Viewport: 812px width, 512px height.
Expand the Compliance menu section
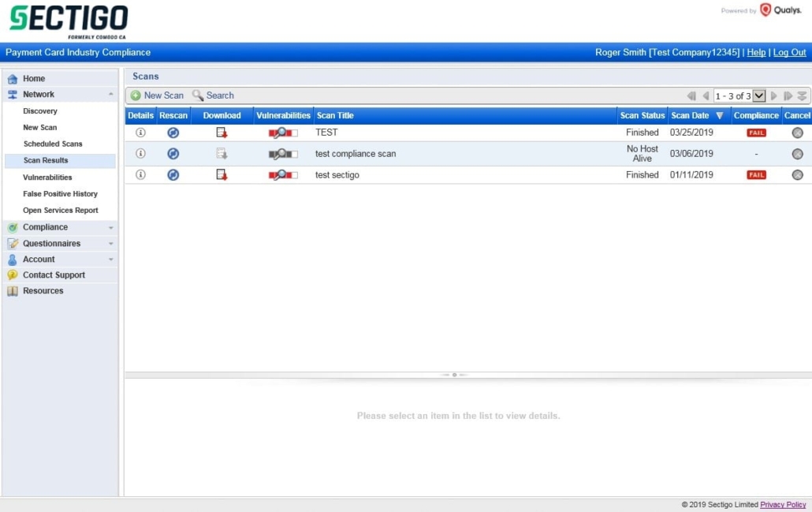point(111,227)
